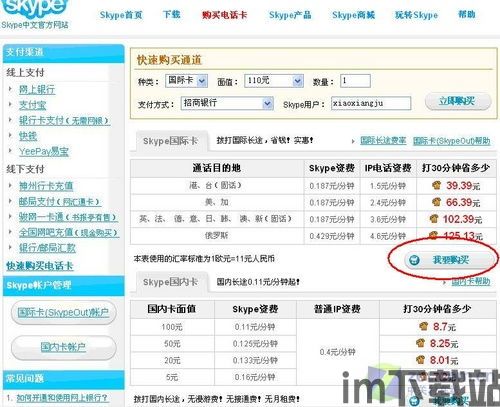Viewport: 500px width, 407px height.
Task: Open the 种类 dropdown showing 国际卡
Action: 187,81
